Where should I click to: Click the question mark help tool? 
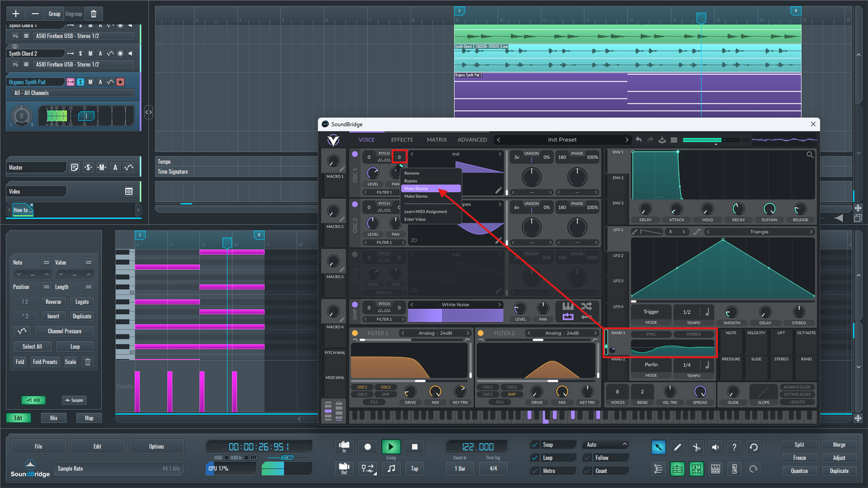pos(734,447)
